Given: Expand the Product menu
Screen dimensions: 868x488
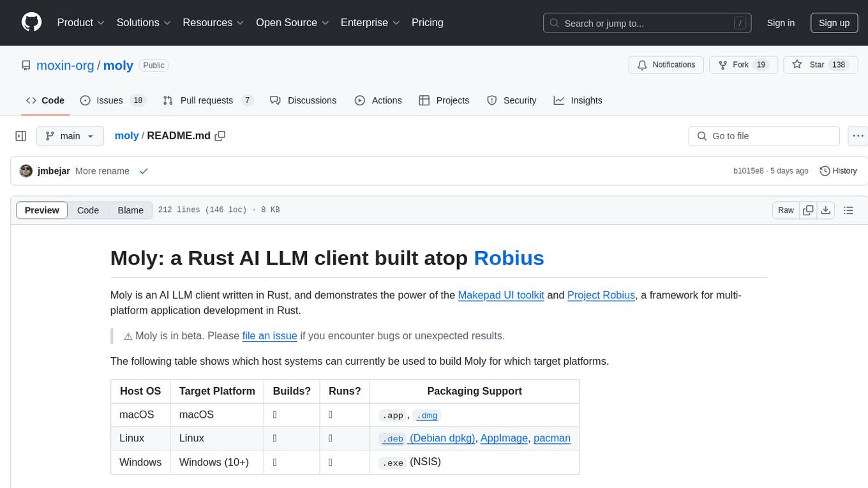Looking at the screenshot, I should coord(81,22).
